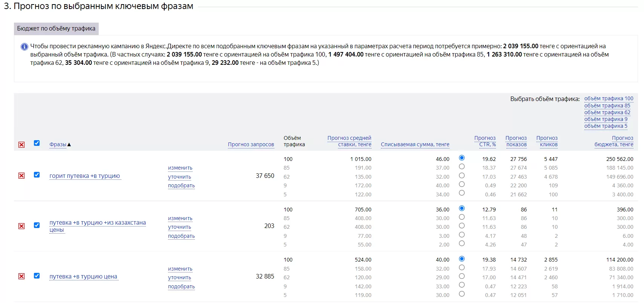Click the budget value '396.00'
Viewport: 644px width, 303px height.
pos(625,210)
